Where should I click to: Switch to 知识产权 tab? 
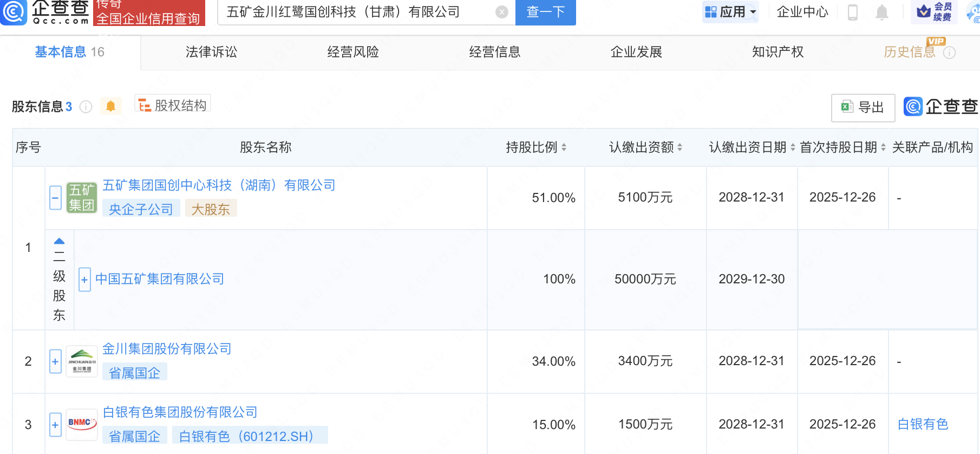click(x=778, y=52)
